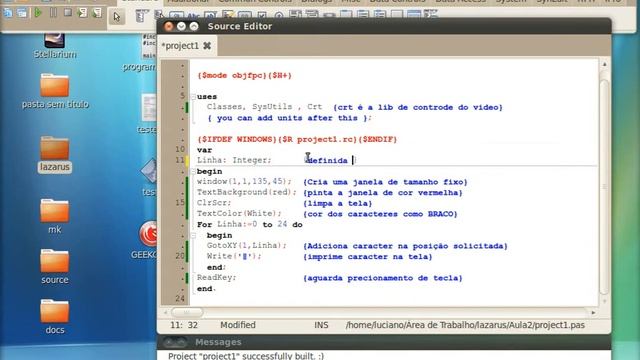Click 'TextColor(White);' statement
Viewport: 640px width, 360px height.
click(x=240, y=213)
